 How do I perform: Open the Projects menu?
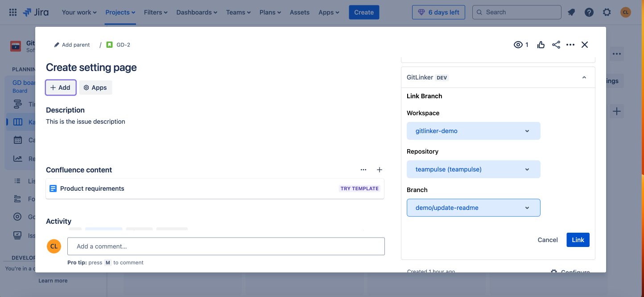(117, 12)
